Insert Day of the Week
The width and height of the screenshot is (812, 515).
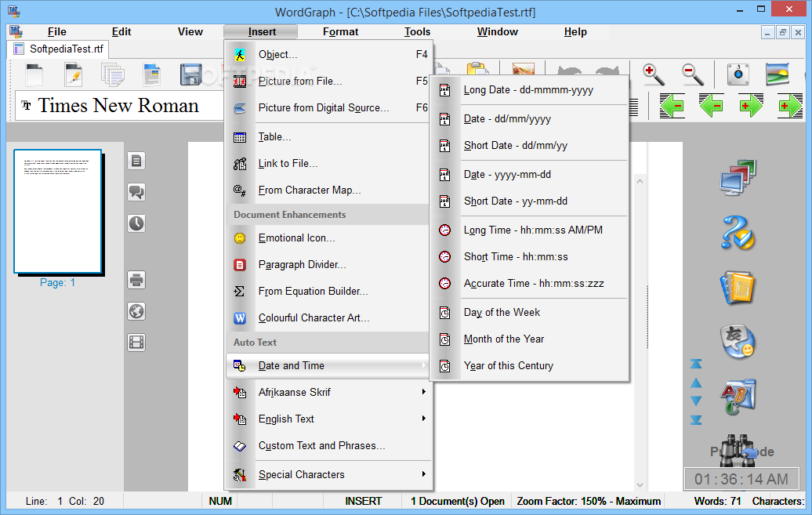point(529,313)
